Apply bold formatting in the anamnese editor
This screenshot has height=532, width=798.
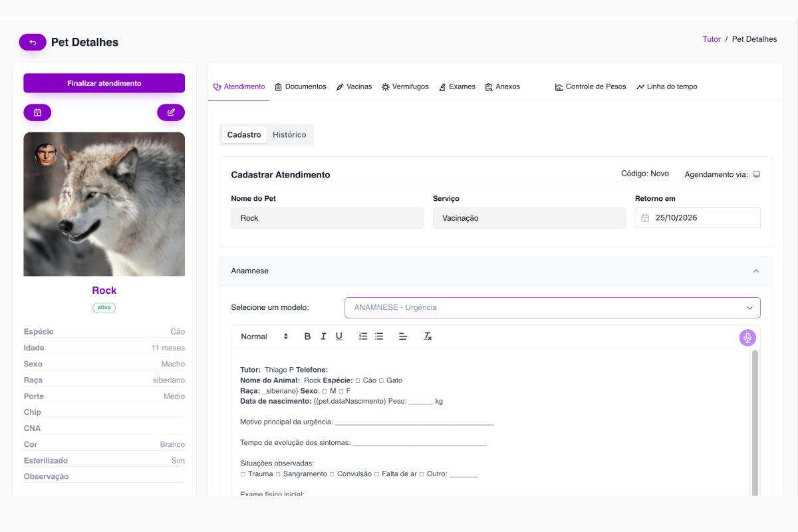coord(307,336)
